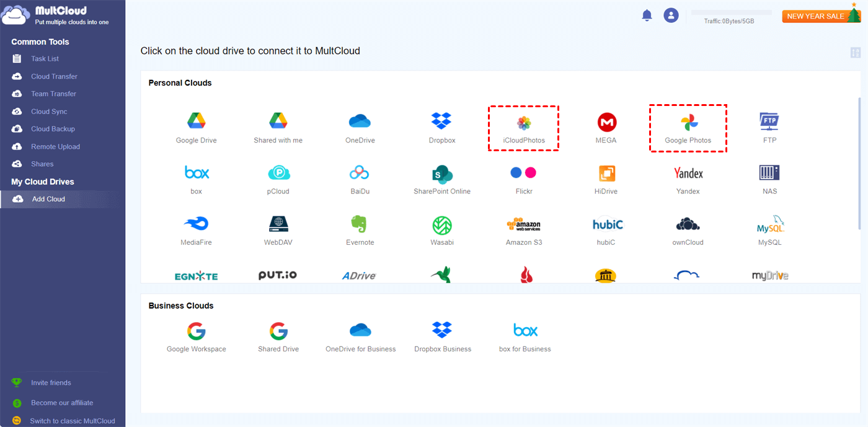868x427 pixels.
Task: Select the Google Photos cloud icon
Action: [688, 128]
